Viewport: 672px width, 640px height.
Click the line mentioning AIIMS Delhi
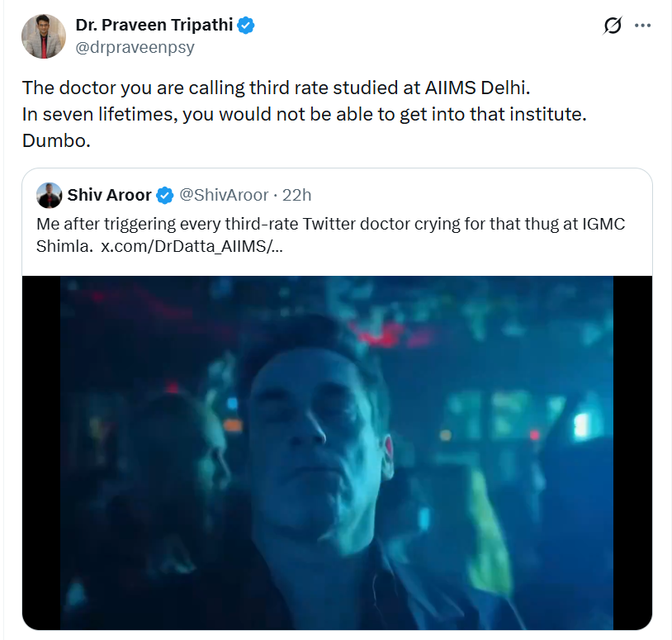[276, 88]
